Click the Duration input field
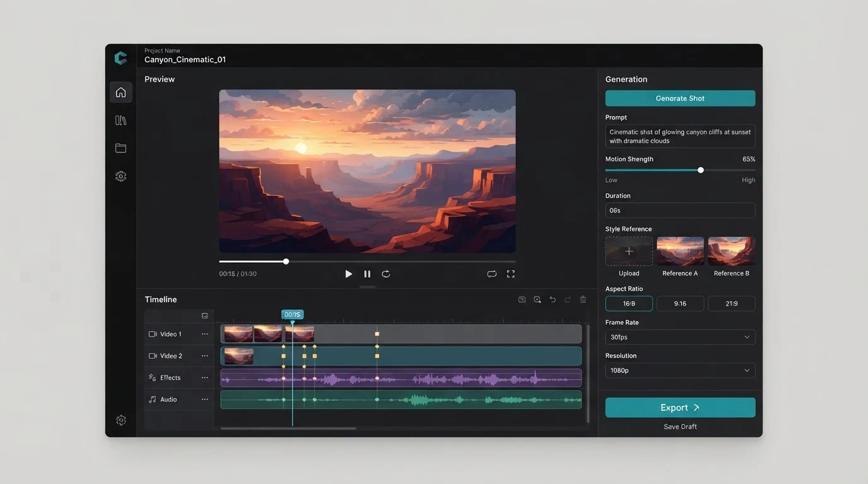 [x=680, y=210]
